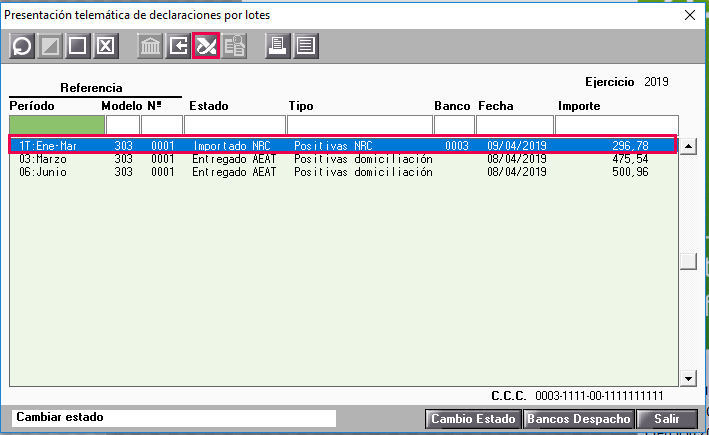The height and width of the screenshot is (435, 709).
Task: Select the 03:Marzo declaration row
Action: pyautogui.click(x=343, y=159)
